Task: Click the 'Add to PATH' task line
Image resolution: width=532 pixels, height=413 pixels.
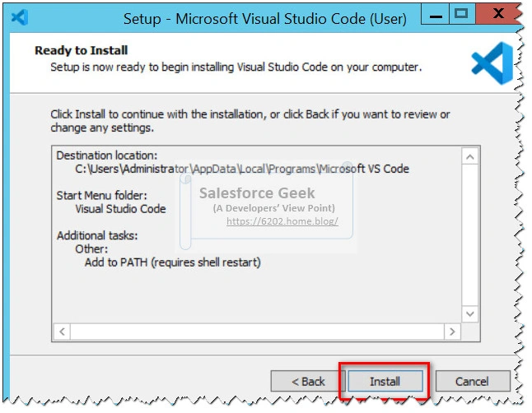Action: (172, 262)
